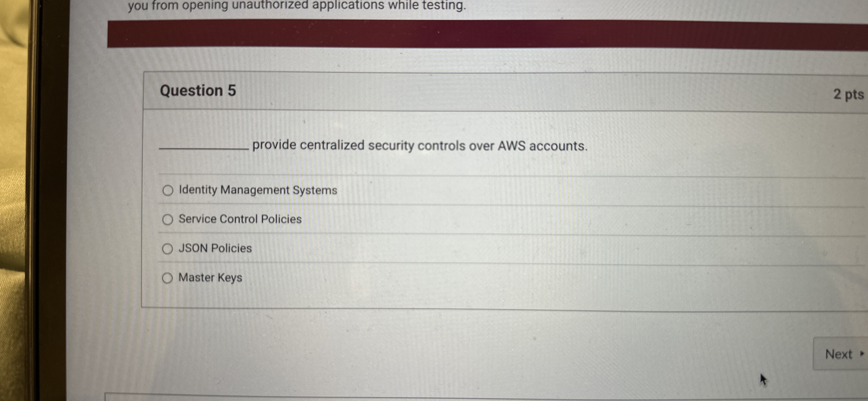The height and width of the screenshot is (401, 868).
Task: Select the Master Keys radio button
Action: (167, 278)
